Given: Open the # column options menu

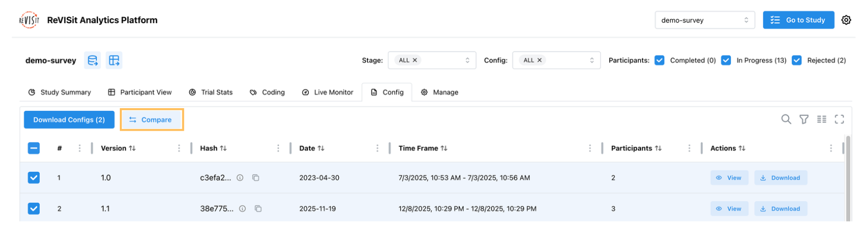Looking at the screenshot, I should (80, 149).
